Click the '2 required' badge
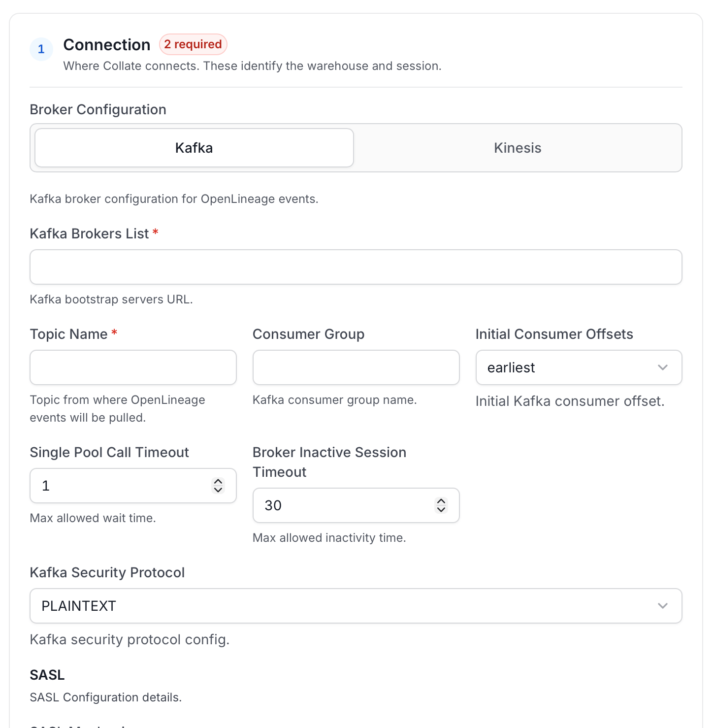The height and width of the screenshot is (728, 714). (193, 44)
